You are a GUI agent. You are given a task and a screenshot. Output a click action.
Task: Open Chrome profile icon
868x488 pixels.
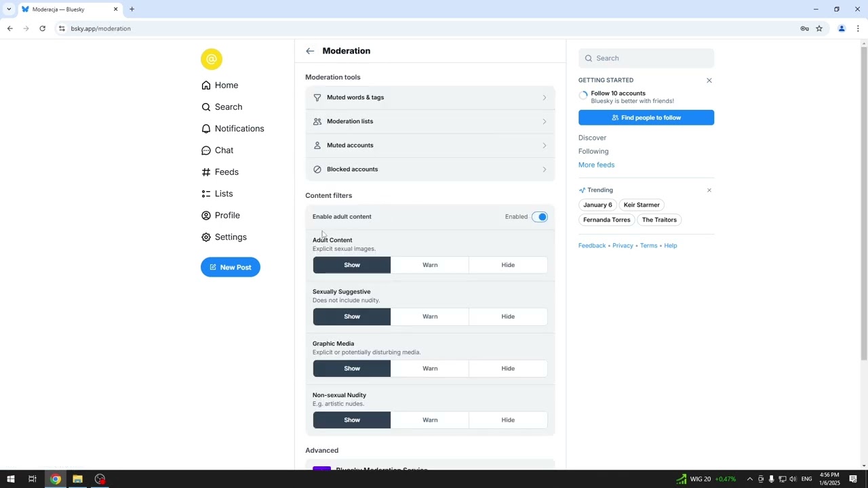pyautogui.click(x=842, y=28)
